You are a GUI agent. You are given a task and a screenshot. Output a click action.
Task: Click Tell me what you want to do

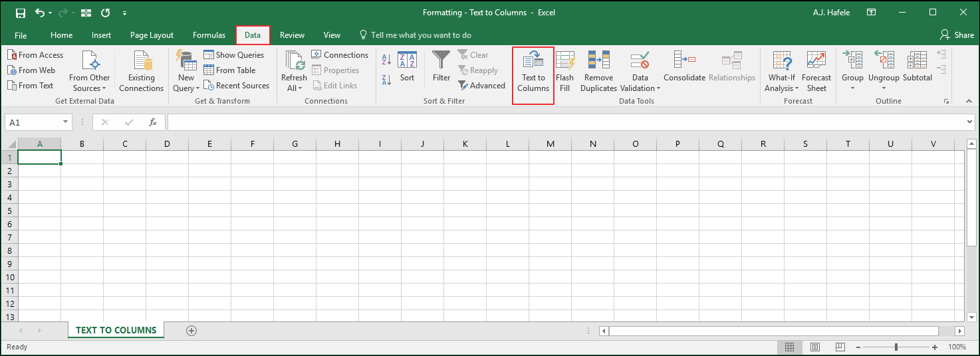415,35
